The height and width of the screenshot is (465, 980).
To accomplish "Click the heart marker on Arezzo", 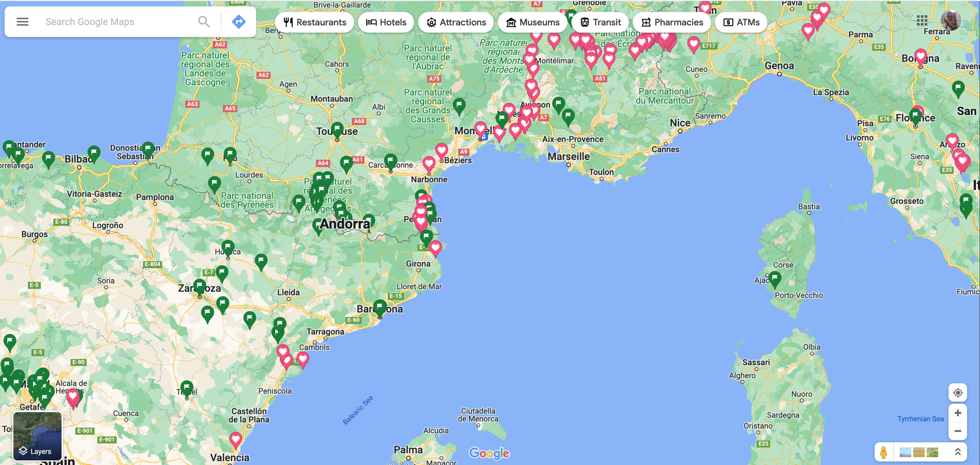I will pyautogui.click(x=952, y=142).
